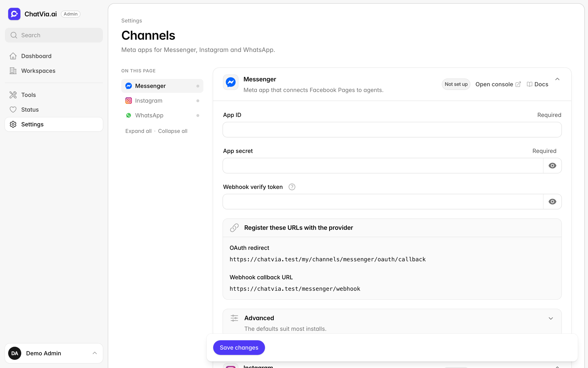Click the link icon beside Register URLs
Viewport: 588px width, 368px height.
tap(234, 228)
